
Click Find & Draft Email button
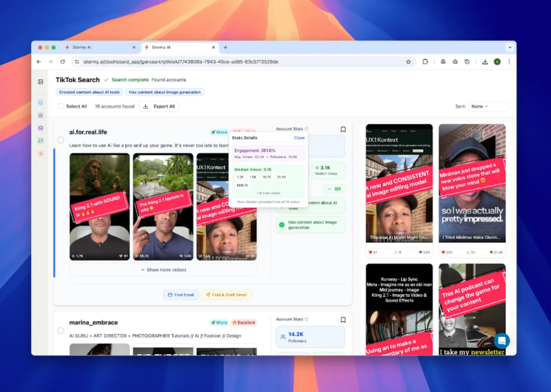[226, 295]
